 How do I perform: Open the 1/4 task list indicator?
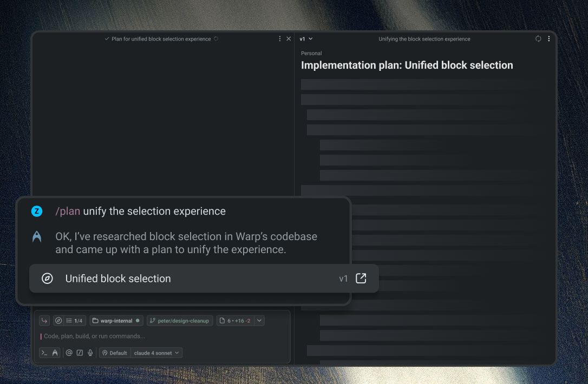[74, 321]
